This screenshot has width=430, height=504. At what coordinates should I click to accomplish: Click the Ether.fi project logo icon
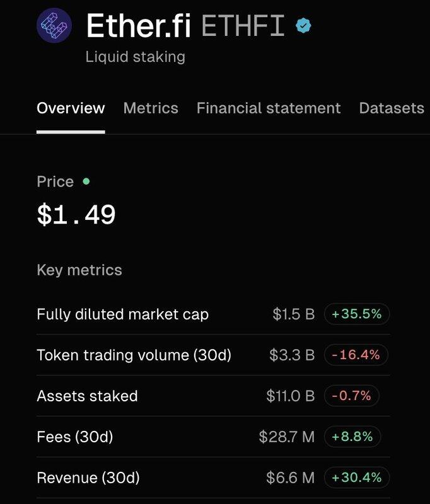point(54,25)
